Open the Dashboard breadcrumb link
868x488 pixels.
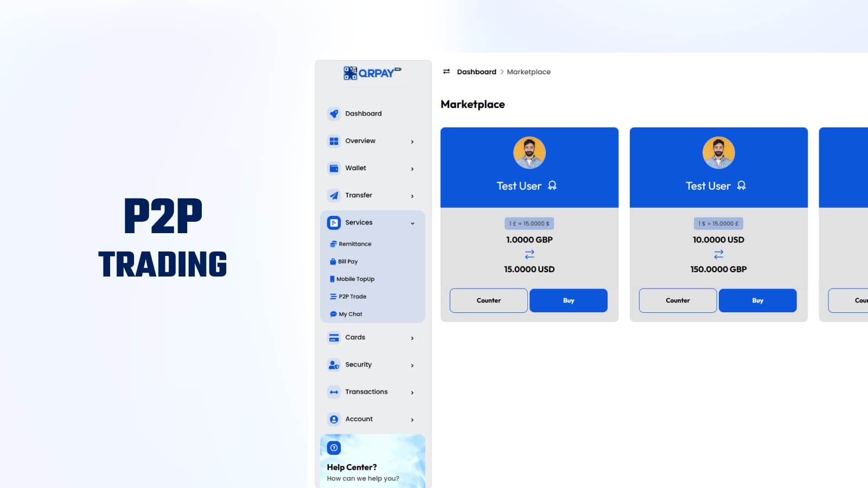tap(476, 71)
